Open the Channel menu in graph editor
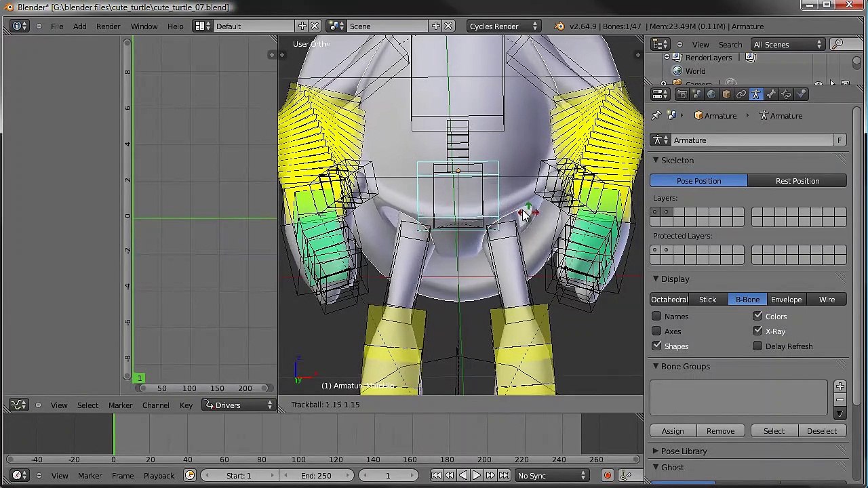Viewport: 868px width, 488px height. pos(155,405)
